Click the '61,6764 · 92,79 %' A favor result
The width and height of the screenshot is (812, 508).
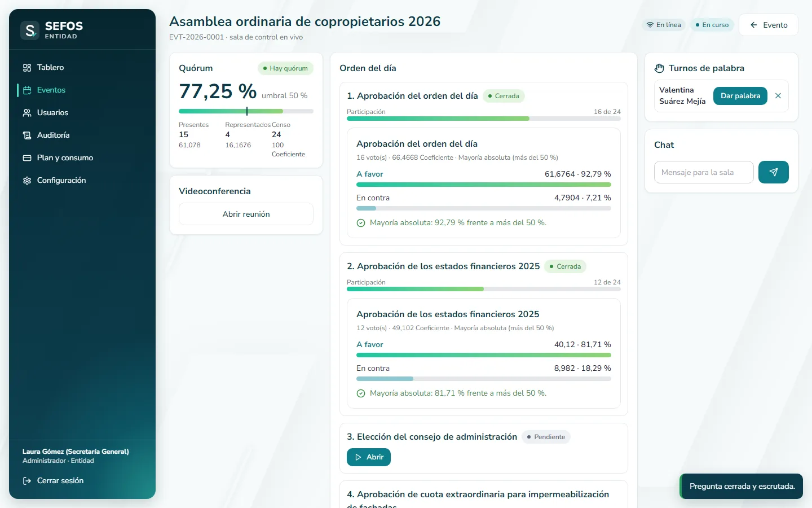pyautogui.click(x=578, y=174)
